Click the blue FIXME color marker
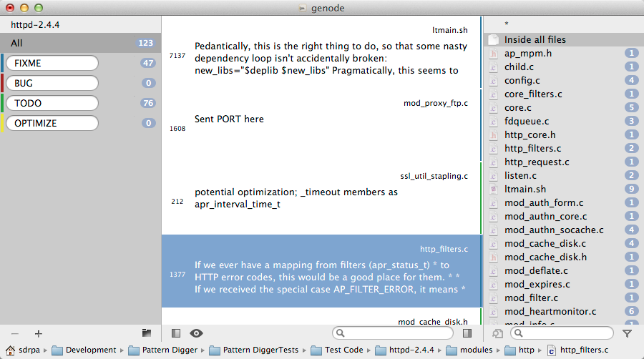 tap(2, 63)
